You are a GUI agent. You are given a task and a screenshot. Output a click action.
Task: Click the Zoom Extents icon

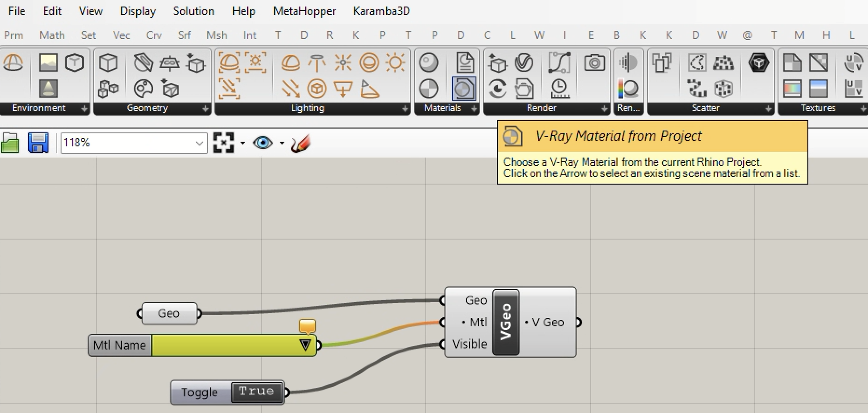coord(223,143)
